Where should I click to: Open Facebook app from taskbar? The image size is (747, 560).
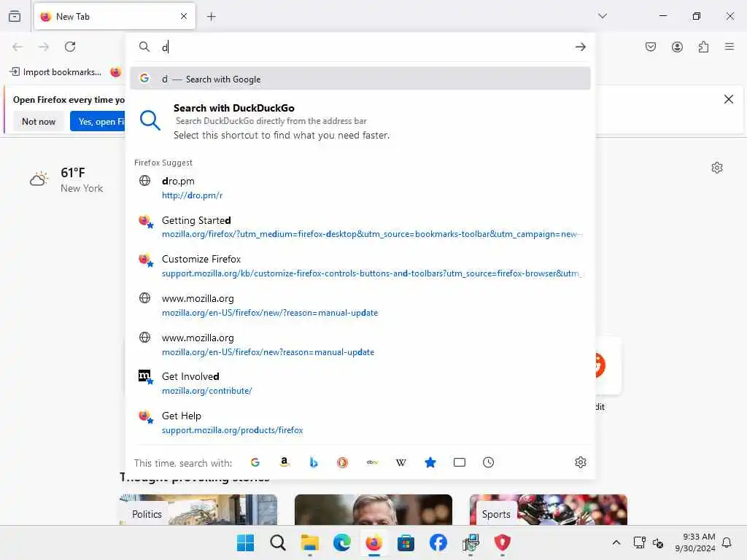(x=438, y=542)
